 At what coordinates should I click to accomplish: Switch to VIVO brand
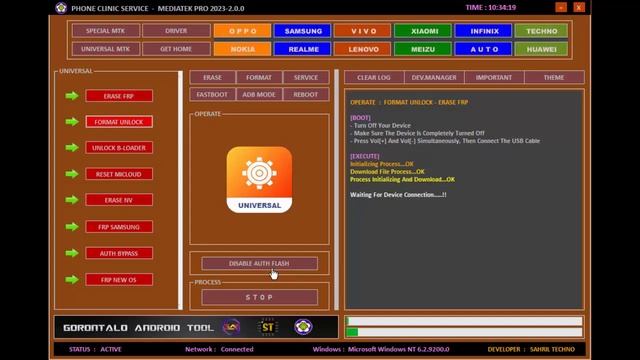point(363,31)
